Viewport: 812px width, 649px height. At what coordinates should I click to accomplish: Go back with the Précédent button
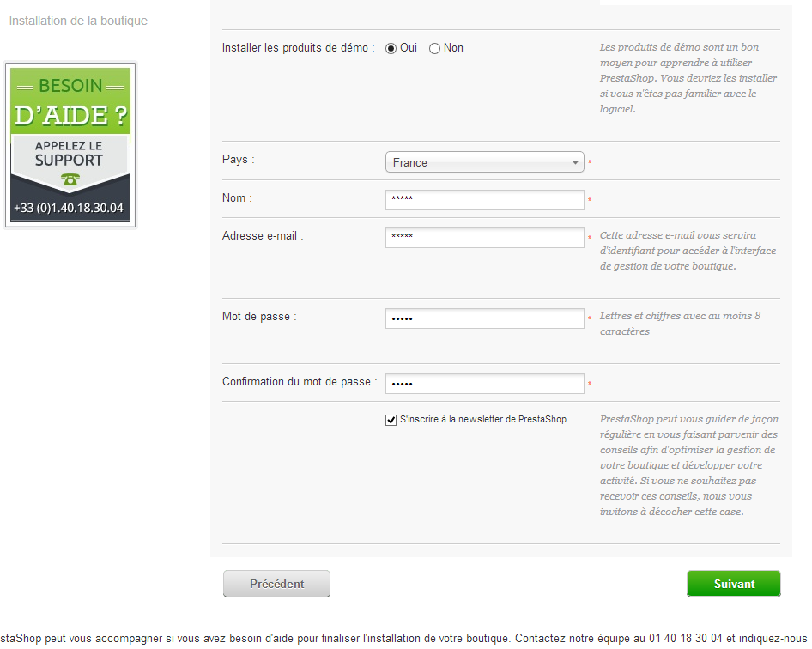point(276,584)
